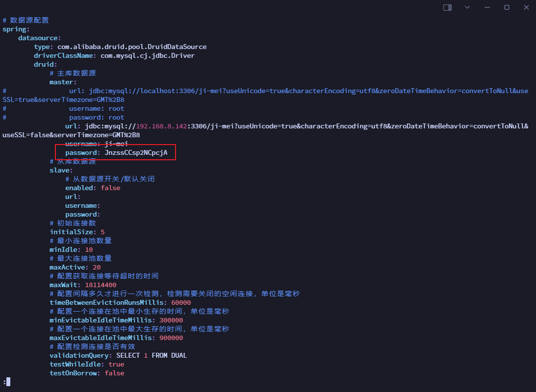
Task: Place cursor on 'testOnBorrow: false' value
Action: click(114, 373)
